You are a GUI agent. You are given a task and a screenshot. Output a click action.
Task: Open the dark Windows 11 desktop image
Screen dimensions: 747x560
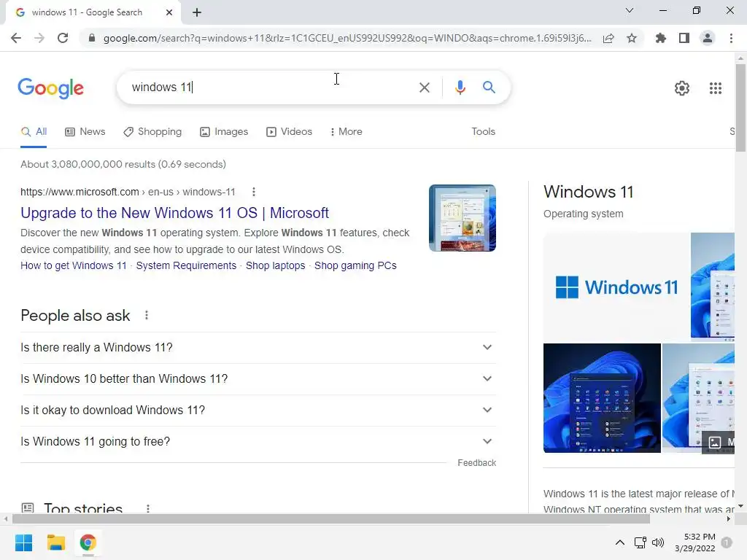602,398
